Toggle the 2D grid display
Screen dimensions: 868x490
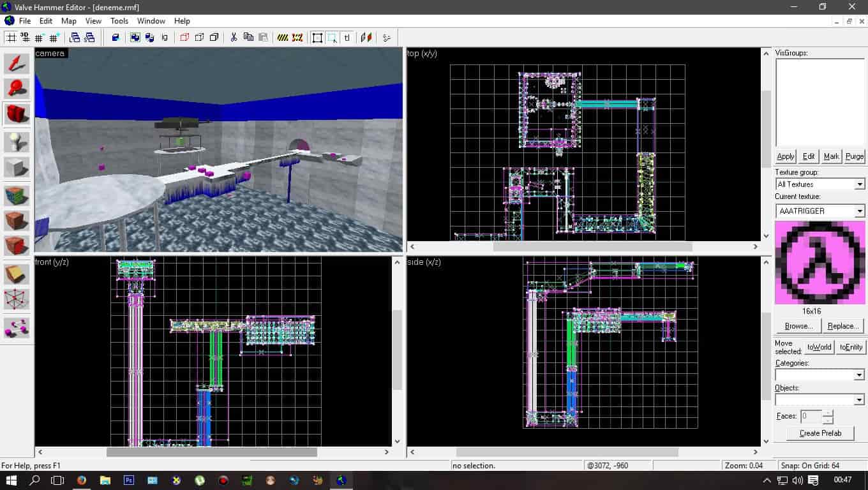click(11, 38)
